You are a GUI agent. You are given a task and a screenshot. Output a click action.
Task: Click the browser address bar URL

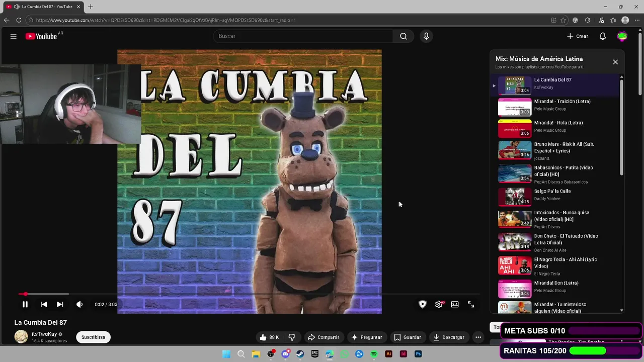click(x=166, y=20)
